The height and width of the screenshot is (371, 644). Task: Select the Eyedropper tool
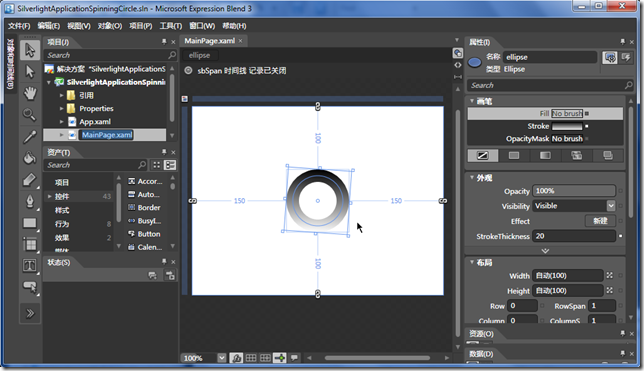(x=30, y=136)
